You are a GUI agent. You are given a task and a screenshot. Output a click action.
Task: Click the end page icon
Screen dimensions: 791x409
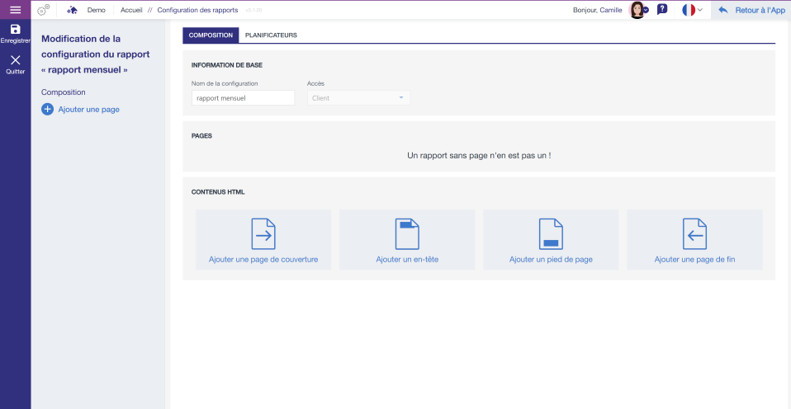click(695, 233)
